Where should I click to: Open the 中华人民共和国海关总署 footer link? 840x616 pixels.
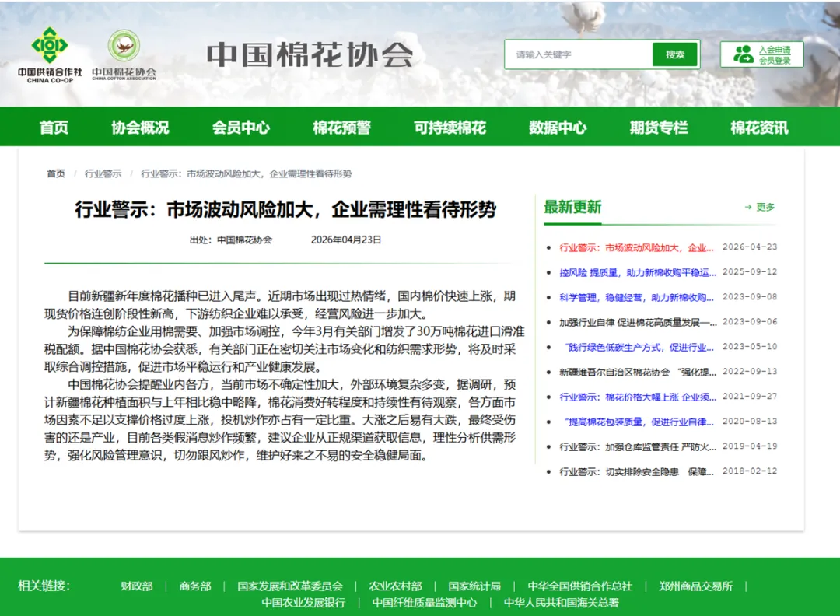pyautogui.click(x=562, y=603)
